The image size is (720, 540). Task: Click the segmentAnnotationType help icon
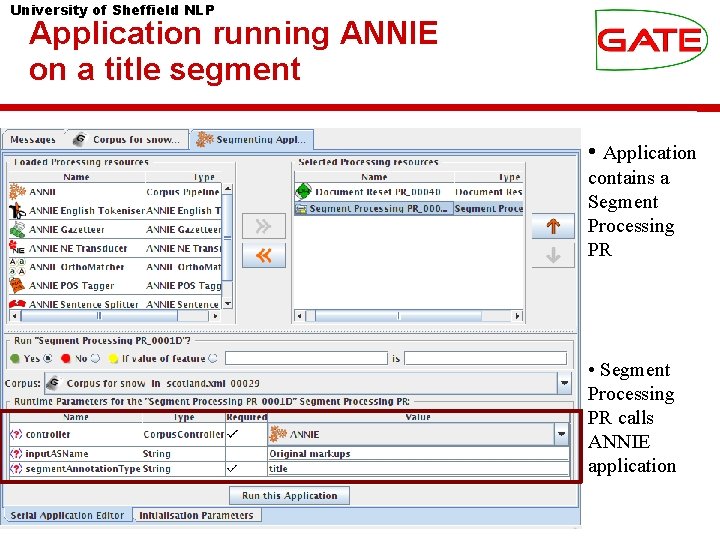pos(16,469)
